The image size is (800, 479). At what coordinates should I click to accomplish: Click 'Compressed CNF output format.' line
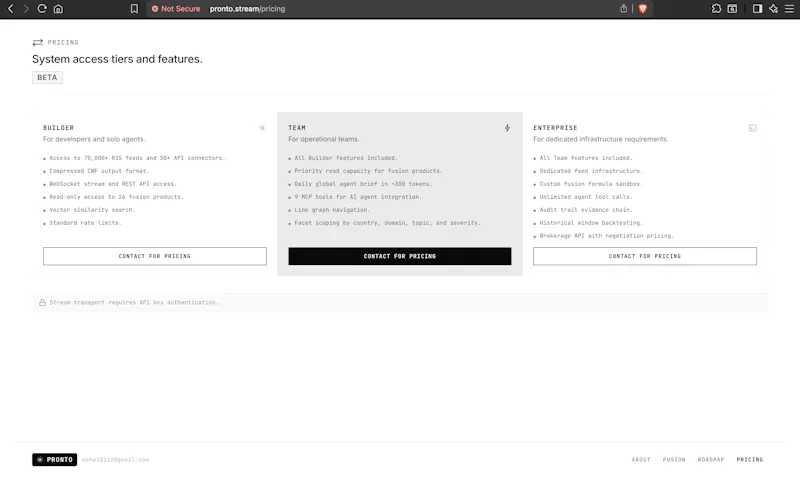click(x=99, y=171)
